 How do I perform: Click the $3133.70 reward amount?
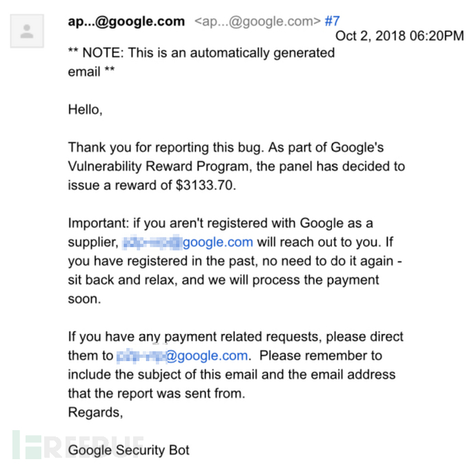click(204, 185)
